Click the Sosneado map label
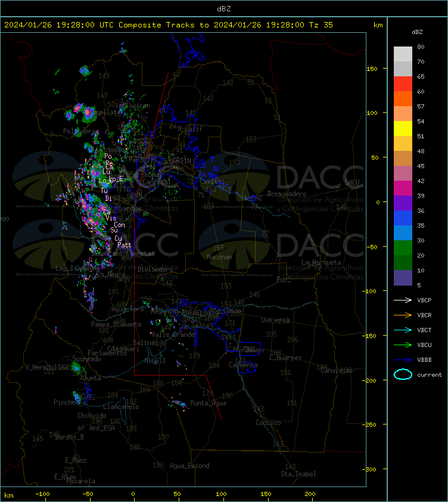Screen dimensions: 448x502 pyautogui.click(x=86, y=359)
